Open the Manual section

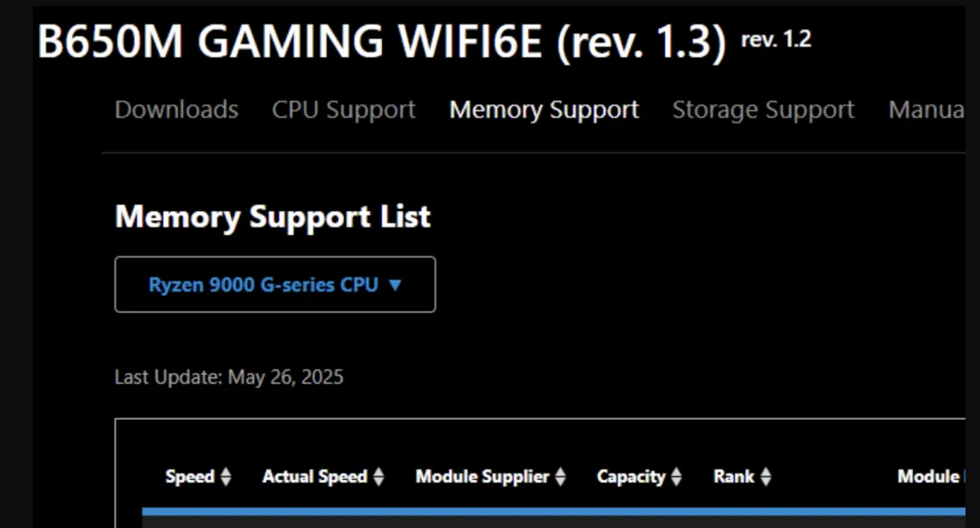point(926,109)
